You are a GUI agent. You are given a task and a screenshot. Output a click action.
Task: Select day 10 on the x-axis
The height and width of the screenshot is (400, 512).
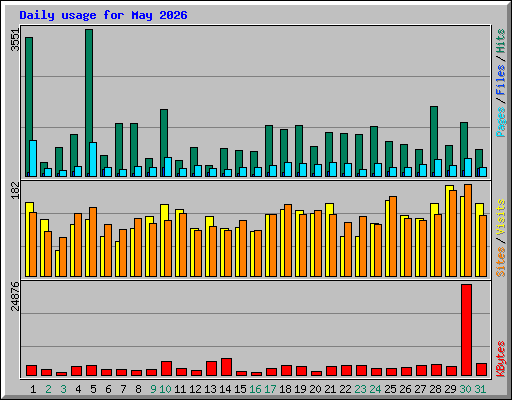pyautogui.click(x=165, y=389)
